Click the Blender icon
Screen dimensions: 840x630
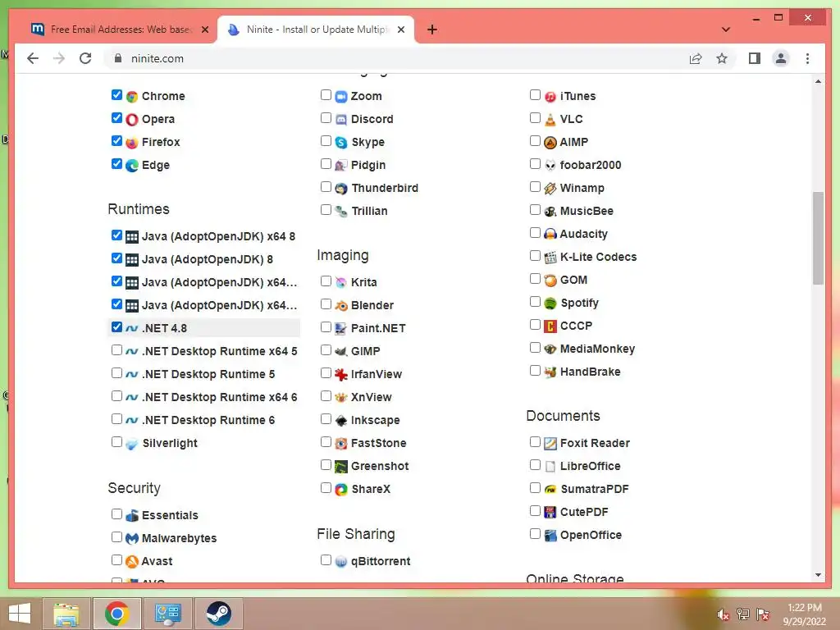pos(341,305)
